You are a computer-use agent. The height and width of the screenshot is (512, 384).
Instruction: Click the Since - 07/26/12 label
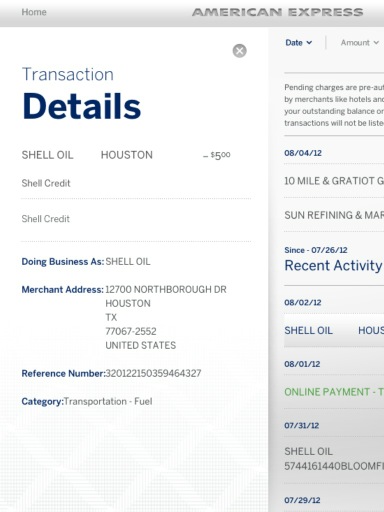pos(316,250)
